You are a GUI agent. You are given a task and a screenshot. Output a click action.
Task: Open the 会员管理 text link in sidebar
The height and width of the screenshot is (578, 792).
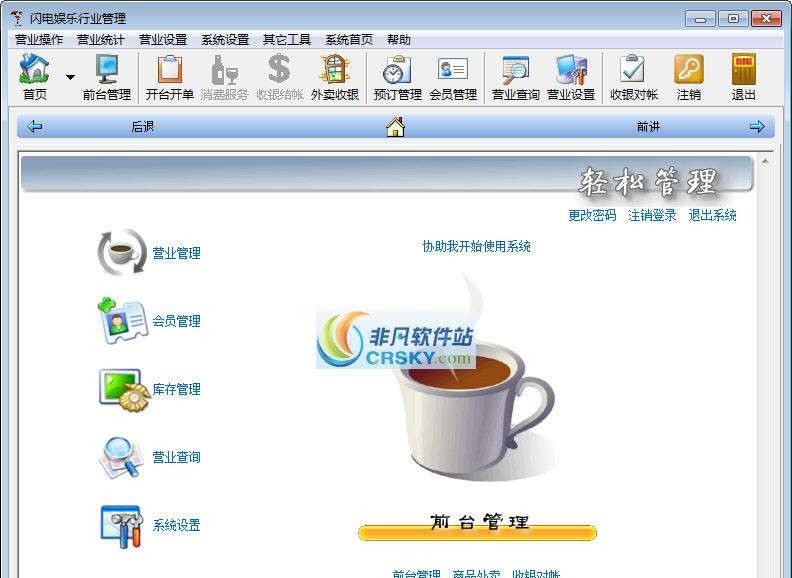click(176, 321)
